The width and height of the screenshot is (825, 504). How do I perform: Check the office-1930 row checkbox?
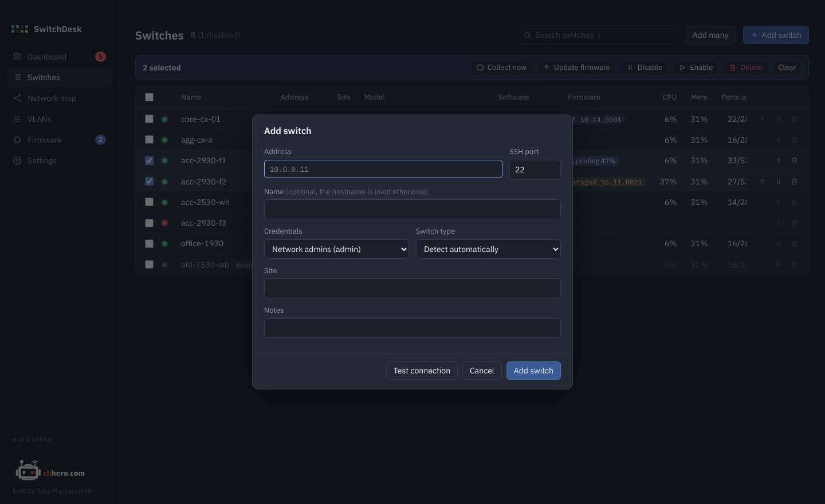point(149,244)
